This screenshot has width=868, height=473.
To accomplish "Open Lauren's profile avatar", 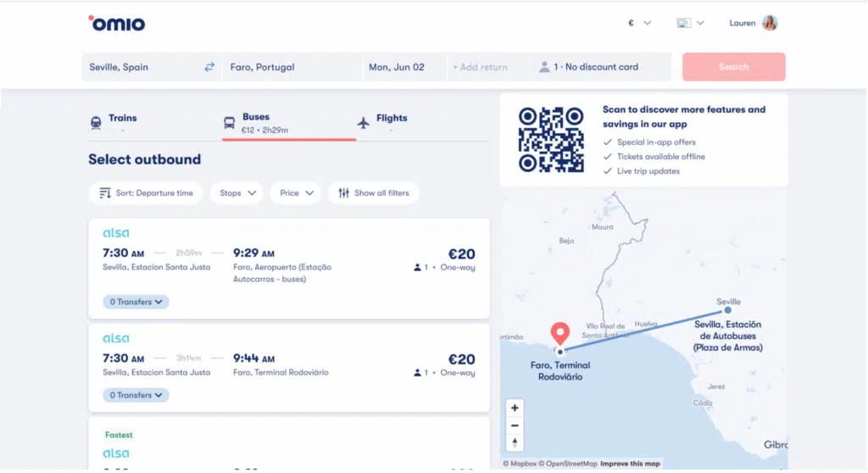I will (x=770, y=23).
